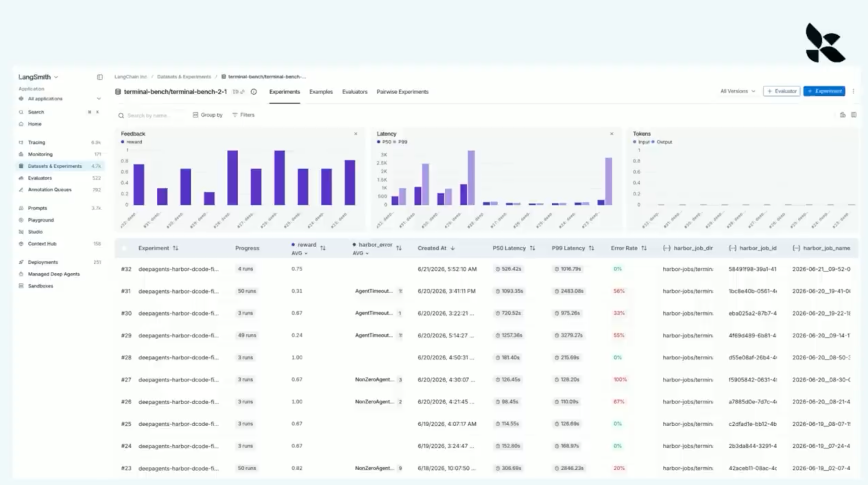Open Sandboxes in the sidebar

pyautogui.click(x=40, y=286)
